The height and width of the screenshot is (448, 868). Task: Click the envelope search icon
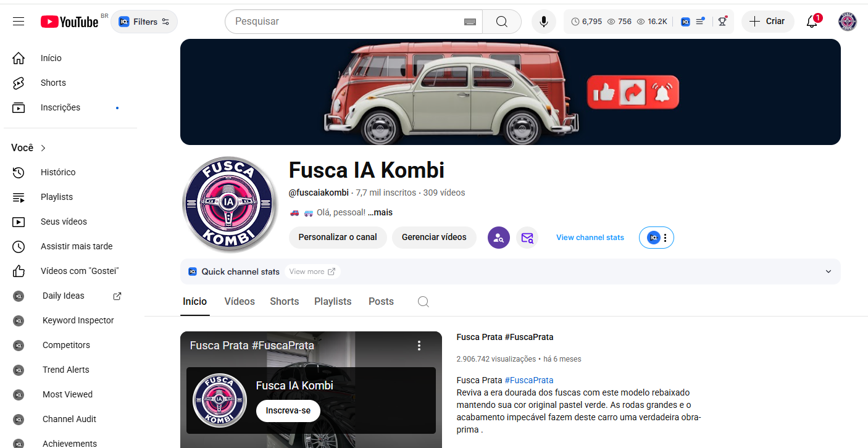pyautogui.click(x=527, y=237)
